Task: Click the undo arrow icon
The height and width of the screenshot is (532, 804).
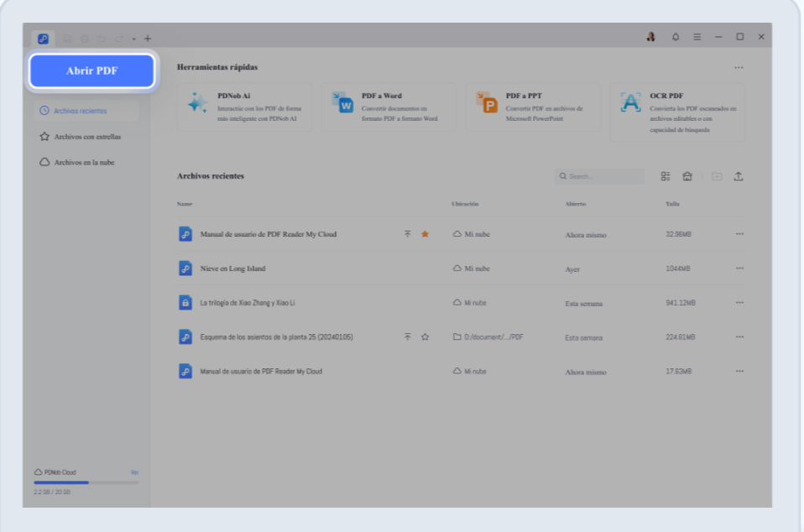Action: [x=102, y=39]
